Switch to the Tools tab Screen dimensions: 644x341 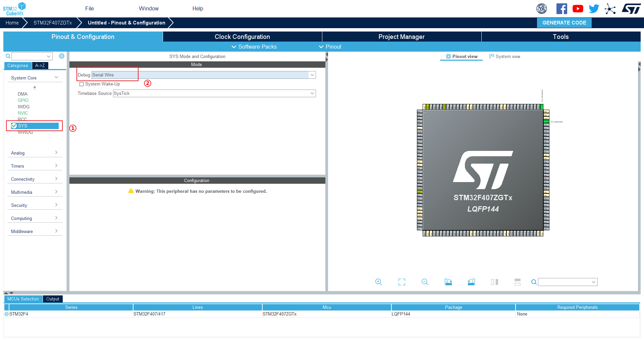click(561, 37)
